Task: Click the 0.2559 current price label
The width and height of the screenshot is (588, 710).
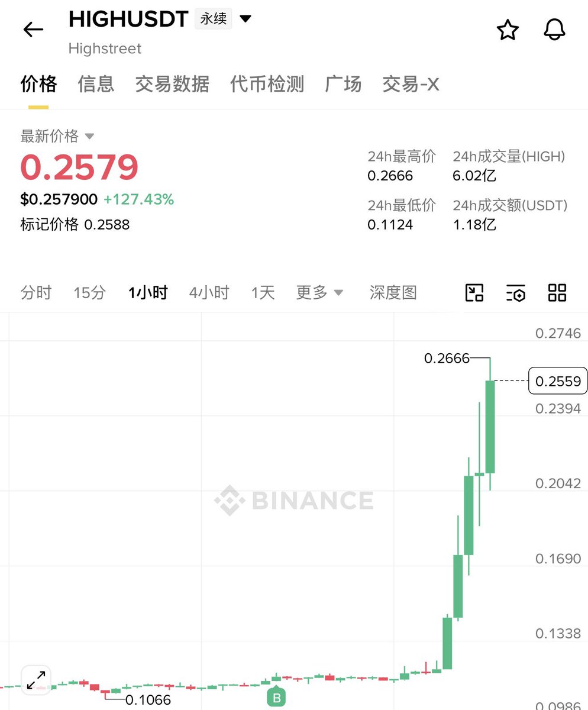Action: 558,382
